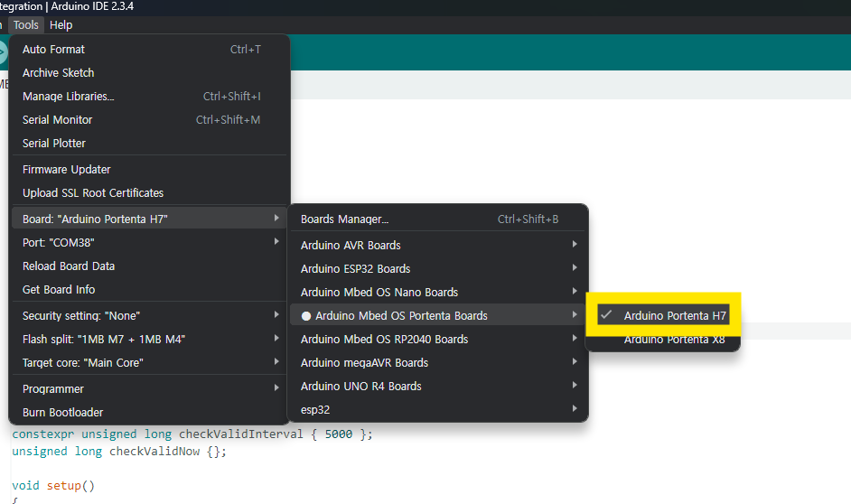851x504 pixels.
Task: Click Burn Bootloader
Action: (149, 412)
